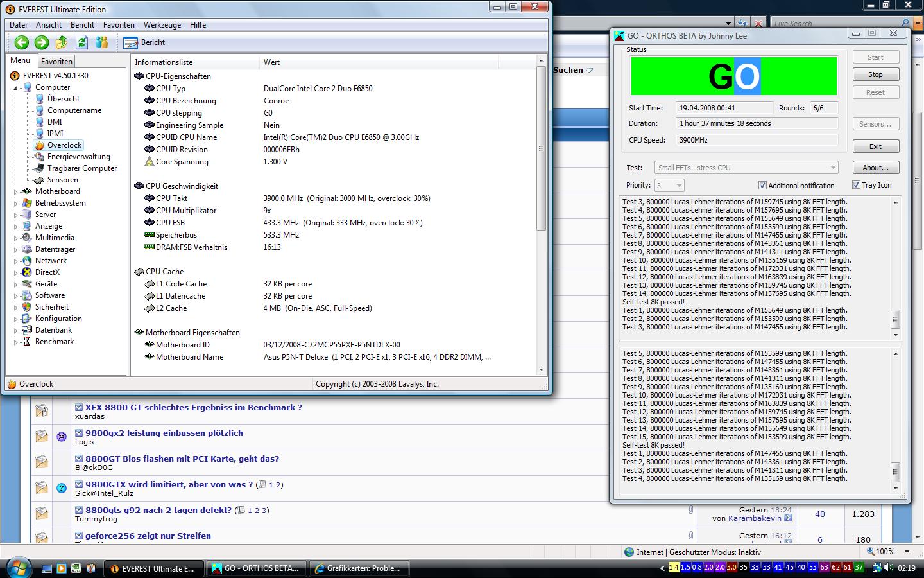924x578 pixels.
Task: Switch to GO - ORTHOS BETA taskbar button
Action: [x=256, y=568]
